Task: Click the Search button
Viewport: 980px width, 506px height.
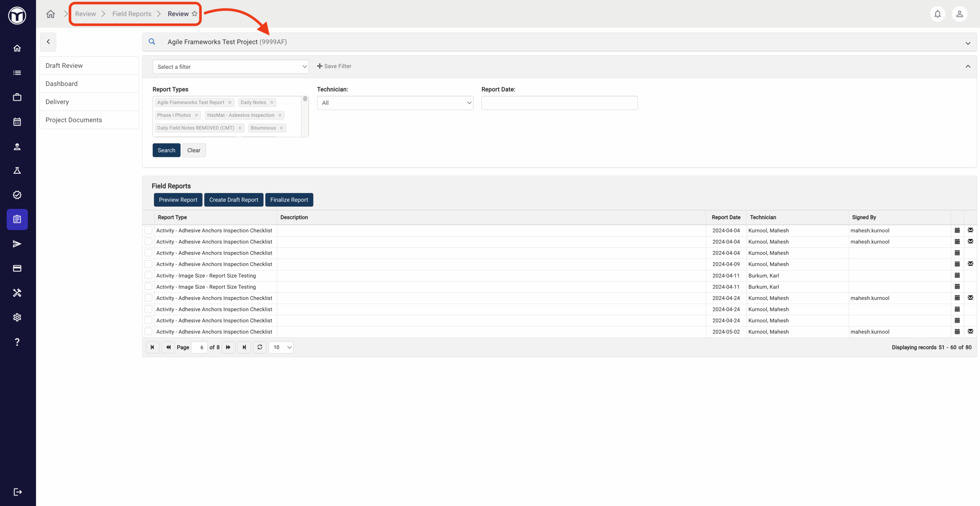Action: (167, 150)
